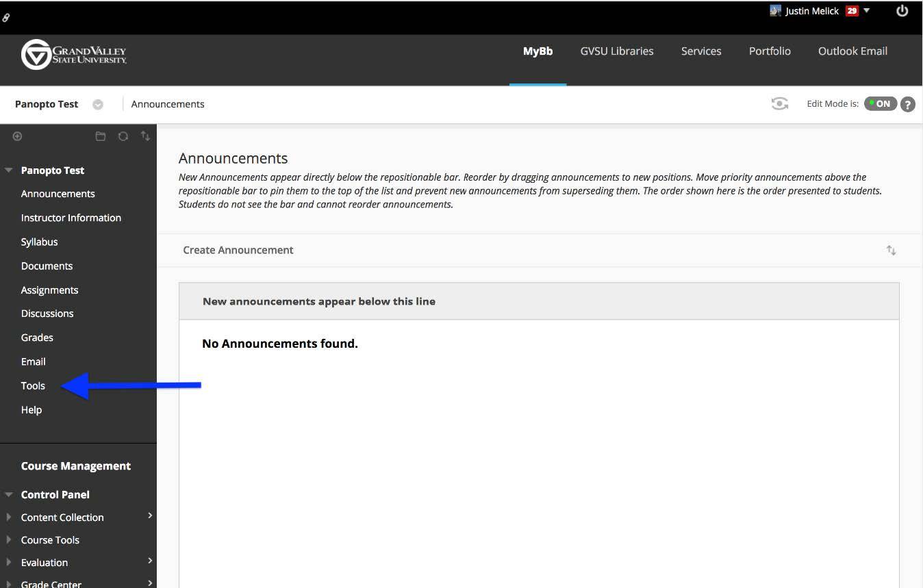This screenshot has width=923, height=588.
Task: Click the announcements reorder arrows icon
Action: [x=891, y=251]
